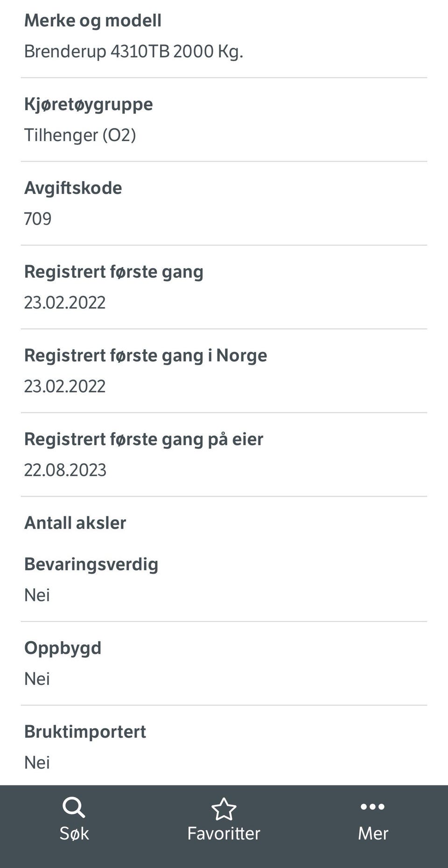Select the Avgiftskode value 709
This screenshot has height=868, width=448.
pos(38,219)
